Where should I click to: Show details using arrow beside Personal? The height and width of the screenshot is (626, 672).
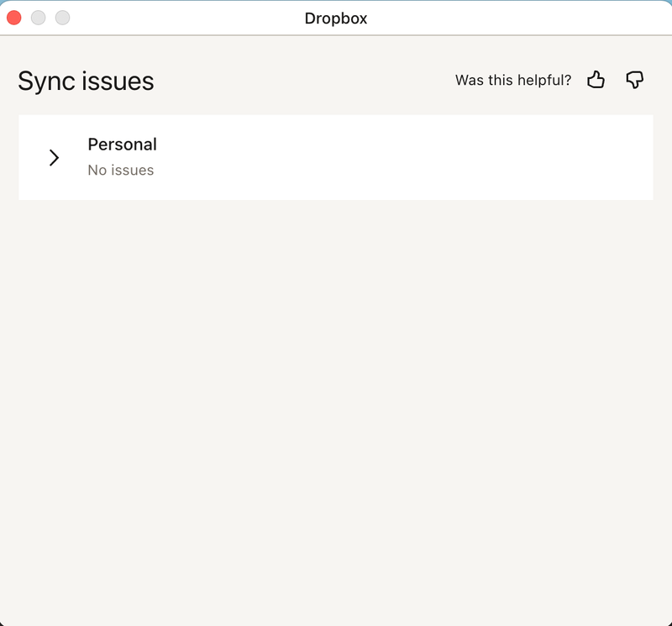pyautogui.click(x=54, y=157)
